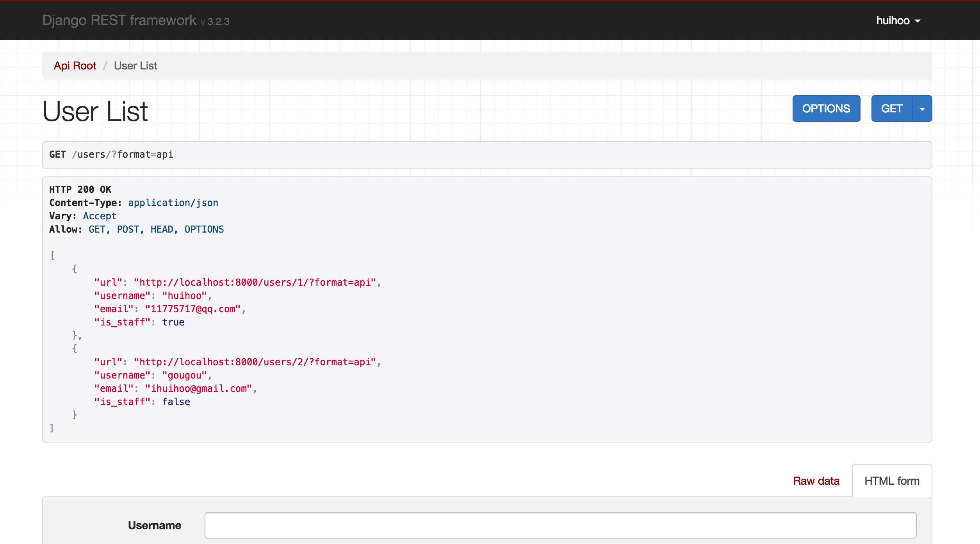Click the gougou username value
Image resolution: width=980 pixels, height=544 pixels.
[184, 375]
